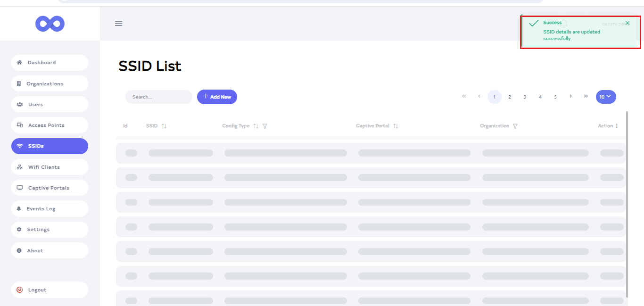
Task: Click the table vertical scrollbar
Action: tap(627, 203)
